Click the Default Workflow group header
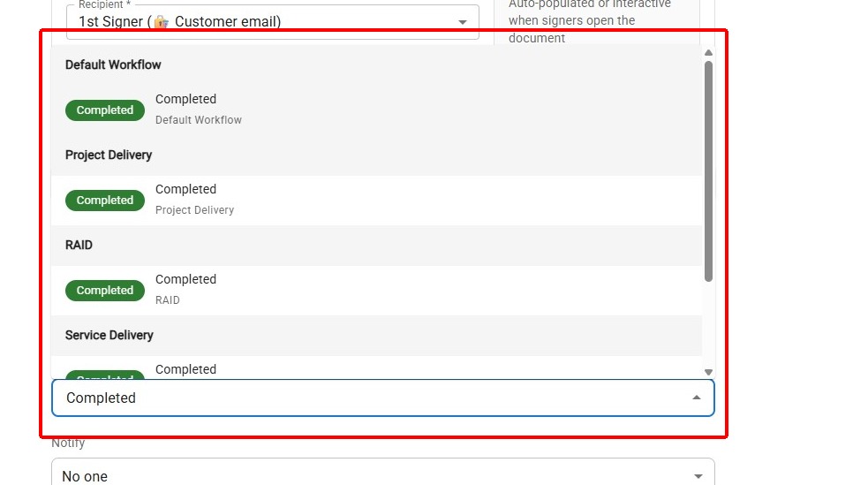The height and width of the screenshot is (485, 868). [x=113, y=64]
